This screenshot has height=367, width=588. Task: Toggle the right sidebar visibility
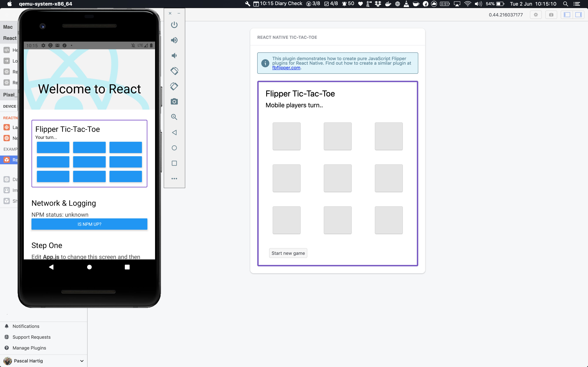point(579,15)
